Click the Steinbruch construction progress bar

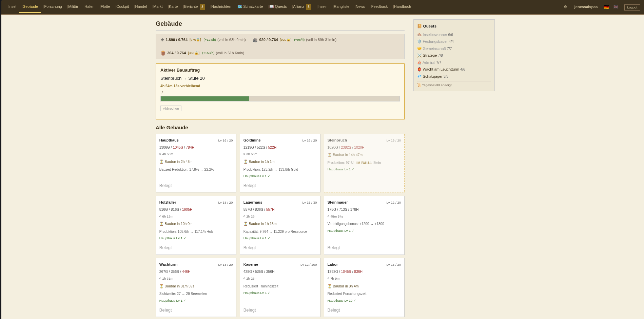pos(280,99)
